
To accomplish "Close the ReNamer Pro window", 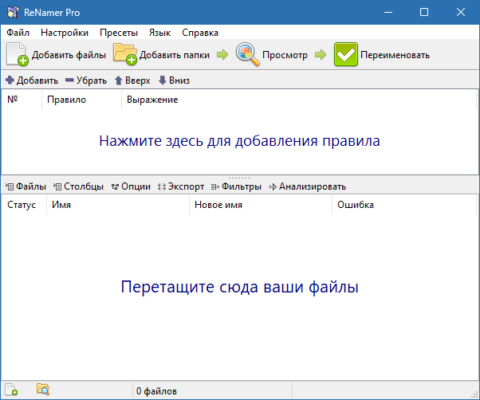I will [461, 12].
